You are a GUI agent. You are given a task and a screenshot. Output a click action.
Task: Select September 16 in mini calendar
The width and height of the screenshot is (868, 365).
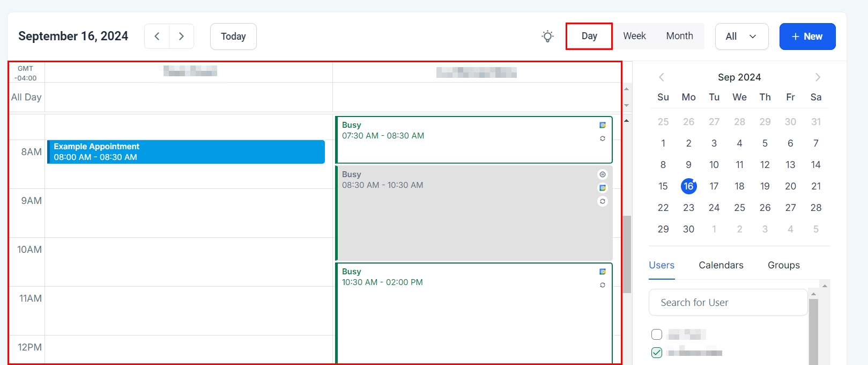(x=688, y=186)
